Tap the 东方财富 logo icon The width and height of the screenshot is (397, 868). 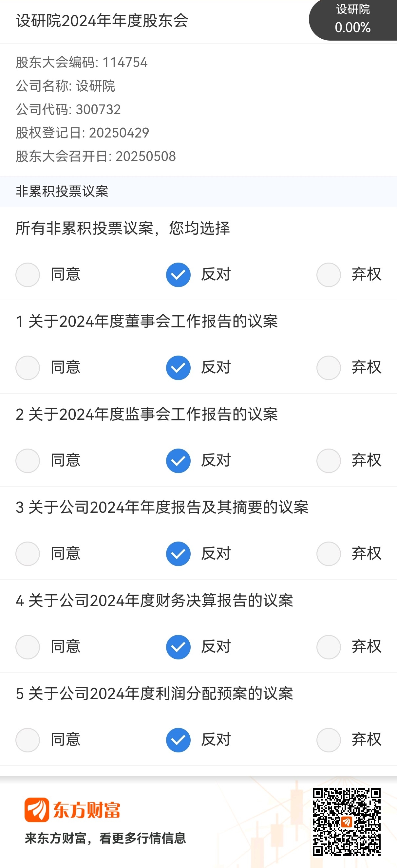(37, 810)
